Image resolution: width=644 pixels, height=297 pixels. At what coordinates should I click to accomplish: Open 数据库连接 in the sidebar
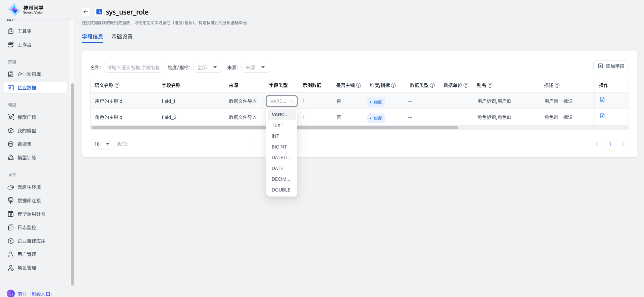coord(29,201)
